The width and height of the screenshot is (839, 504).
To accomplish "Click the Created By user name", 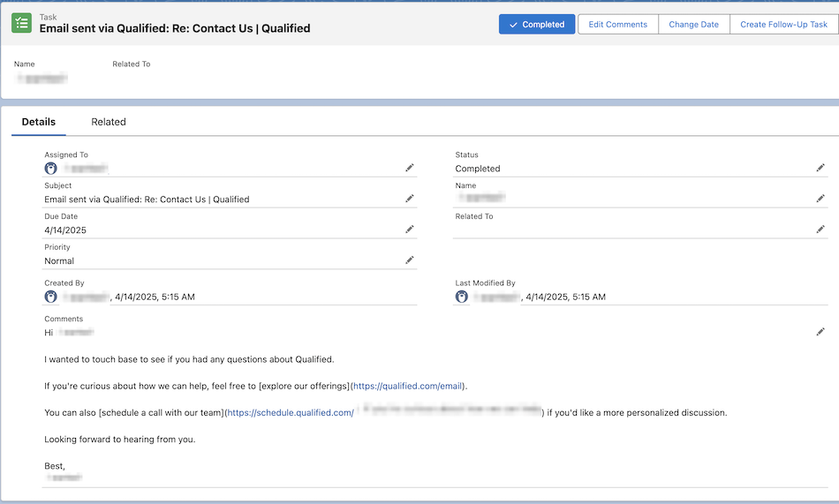I will tap(86, 297).
